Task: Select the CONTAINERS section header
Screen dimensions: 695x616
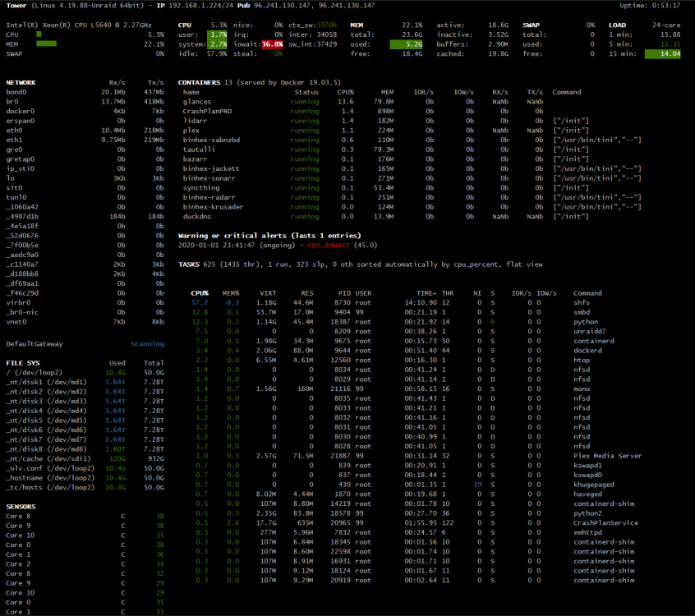Action: pyautogui.click(x=199, y=83)
